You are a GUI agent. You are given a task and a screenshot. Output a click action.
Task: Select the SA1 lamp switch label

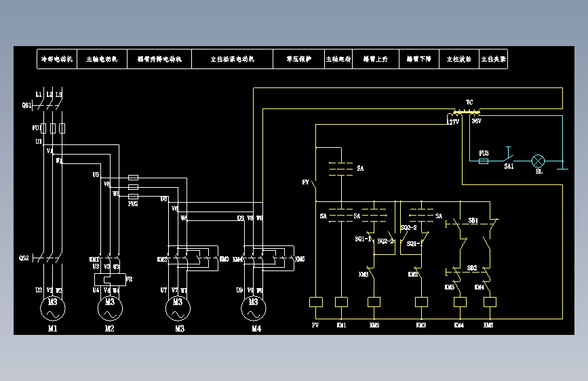pos(509,166)
